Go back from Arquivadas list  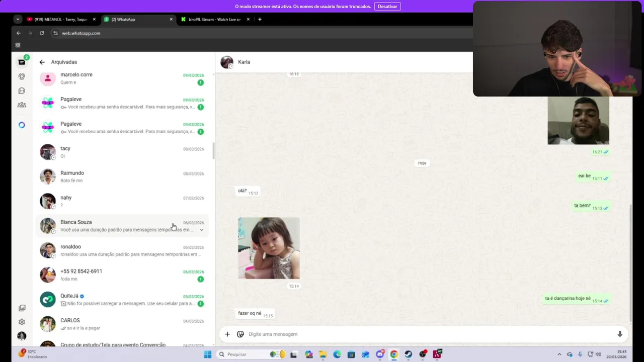[42, 62]
